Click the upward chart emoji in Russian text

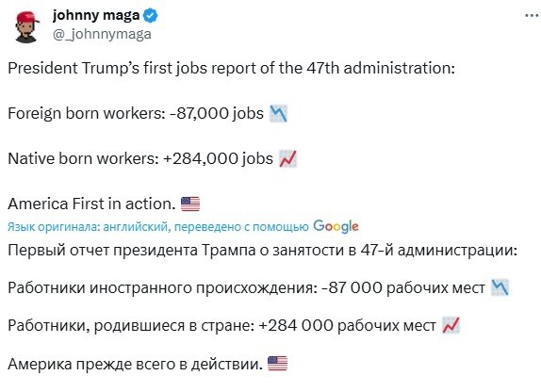(x=451, y=325)
